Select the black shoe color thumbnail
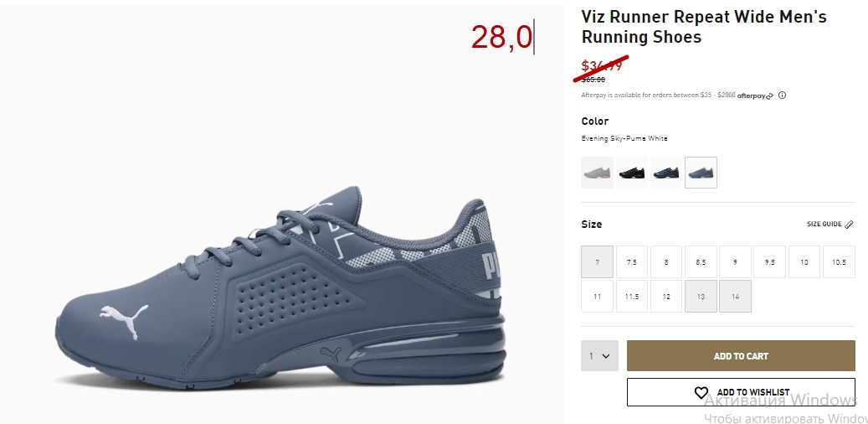868x424 pixels. 632,173
